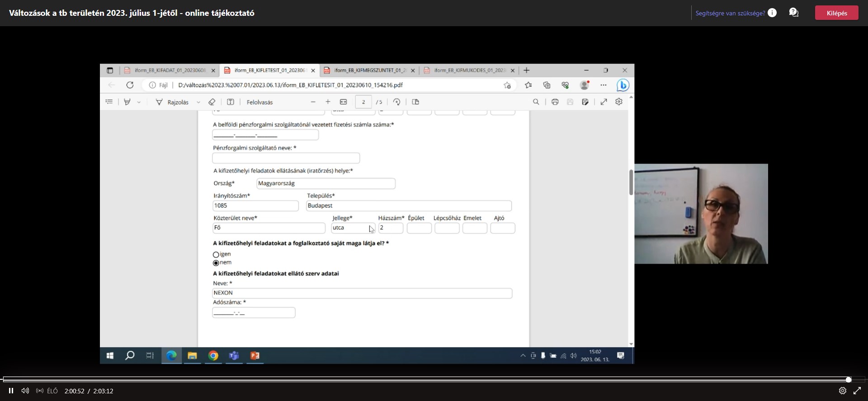Open the PDF search magnifier
868x401 pixels.
click(536, 102)
